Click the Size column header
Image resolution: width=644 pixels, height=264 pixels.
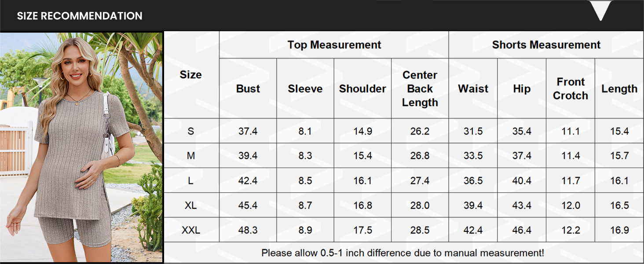click(190, 75)
